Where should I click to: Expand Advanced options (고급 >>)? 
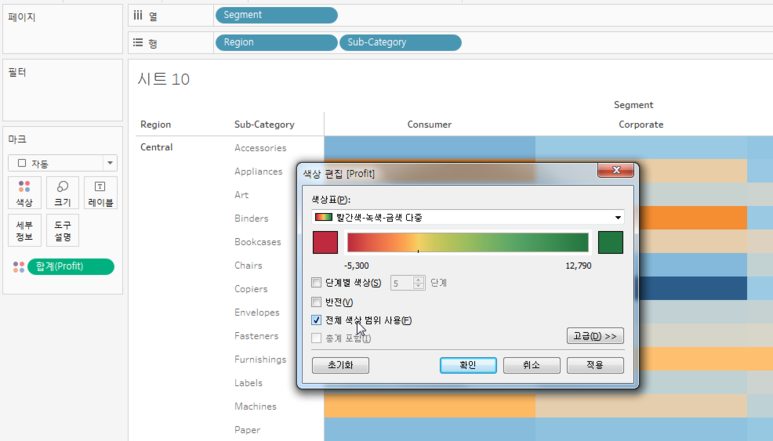pyautogui.click(x=595, y=336)
